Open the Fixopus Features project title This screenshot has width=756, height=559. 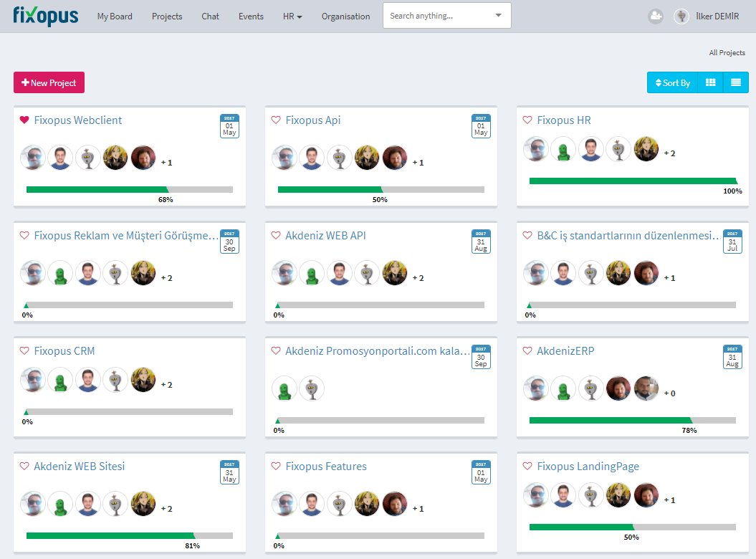pyautogui.click(x=326, y=467)
